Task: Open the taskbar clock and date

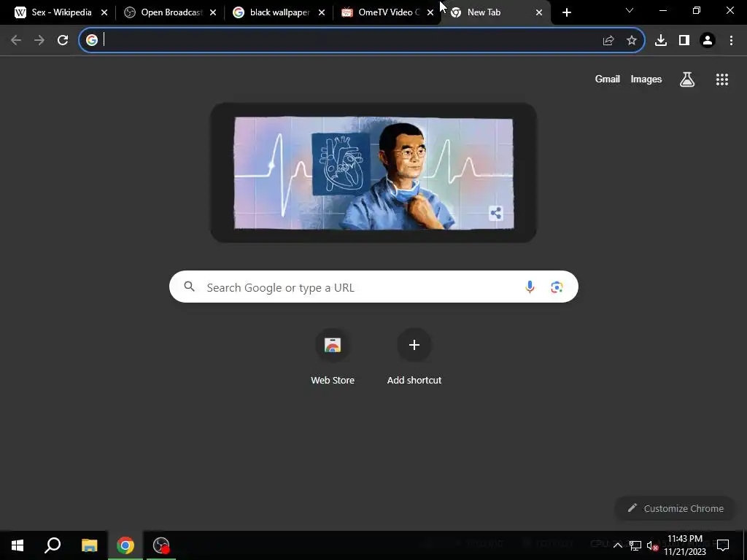Action: pyautogui.click(x=685, y=545)
